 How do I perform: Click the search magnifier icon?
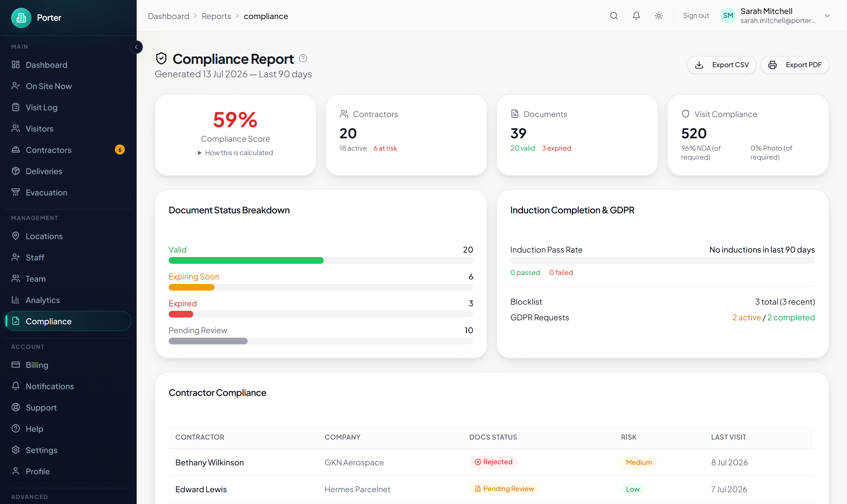(614, 16)
